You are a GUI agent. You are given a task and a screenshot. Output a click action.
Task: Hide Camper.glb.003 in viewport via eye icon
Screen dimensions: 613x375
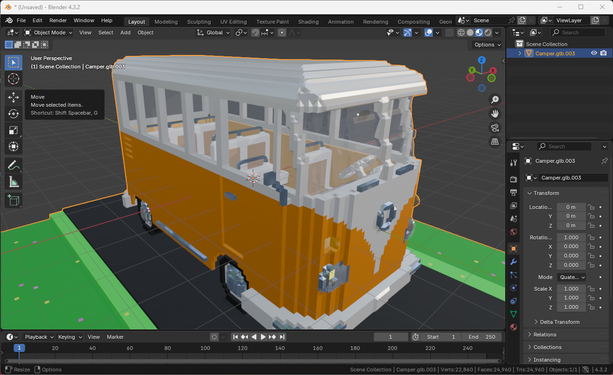[594, 53]
